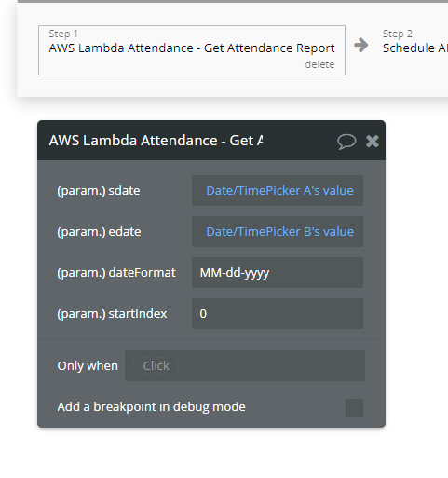Click the Add a breakpoint in debug mode text
Viewport: 448px width, 478px height.
[152, 406]
